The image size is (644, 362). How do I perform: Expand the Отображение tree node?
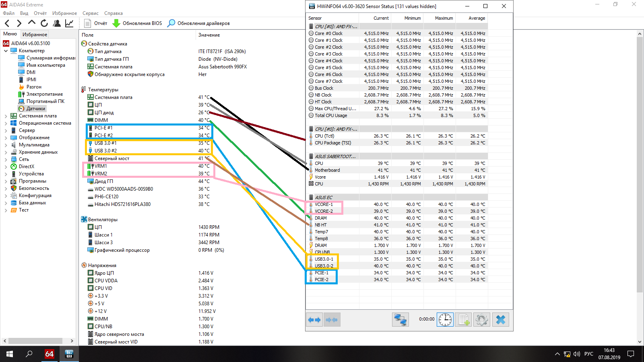(6, 138)
